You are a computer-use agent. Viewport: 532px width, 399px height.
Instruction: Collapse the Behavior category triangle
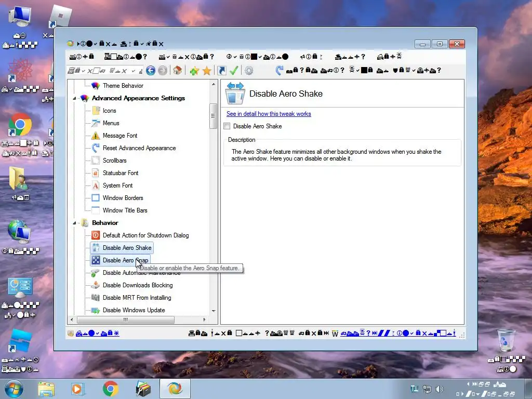pyautogui.click(x=74, y=223)
